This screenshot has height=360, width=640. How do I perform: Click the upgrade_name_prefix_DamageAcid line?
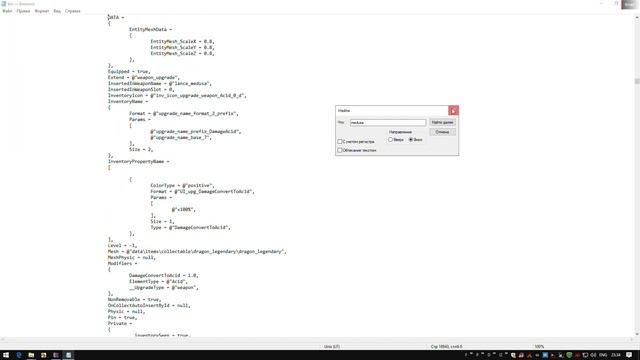click(196, 131)
